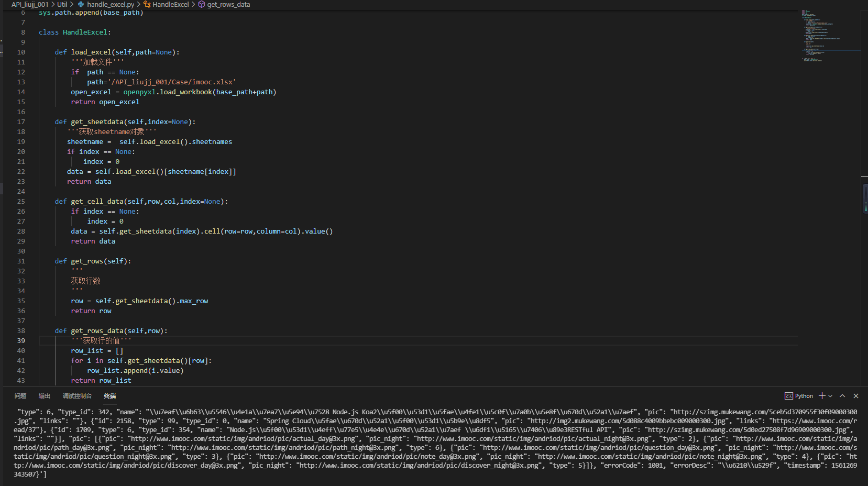Screen dimensions: 868x486
Task: Click 'self.load_excel()[sheetname[index]]' text
Action: [166, 171]
